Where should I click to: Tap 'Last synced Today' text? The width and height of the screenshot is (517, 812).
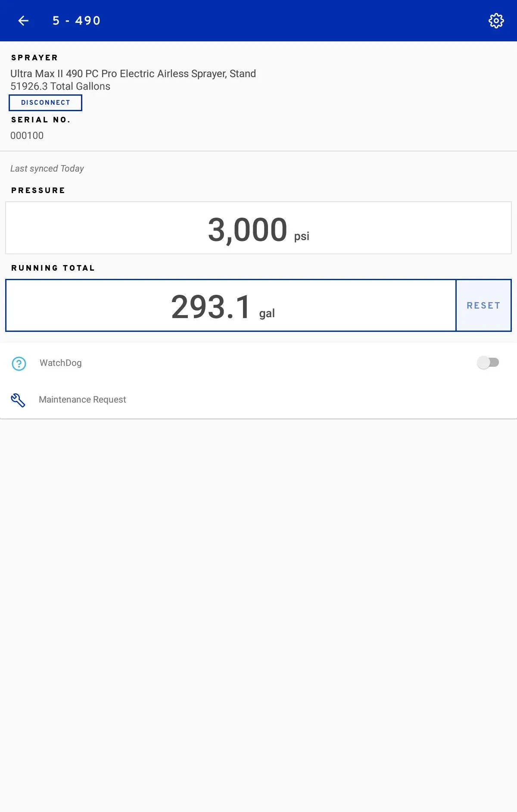click(x=47, y=169)
